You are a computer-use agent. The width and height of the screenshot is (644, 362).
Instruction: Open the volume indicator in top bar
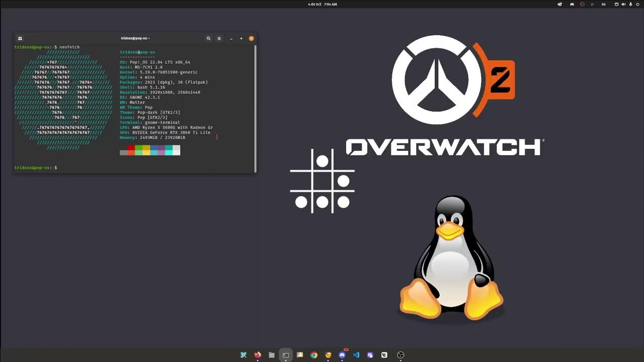tap(623, 4)
